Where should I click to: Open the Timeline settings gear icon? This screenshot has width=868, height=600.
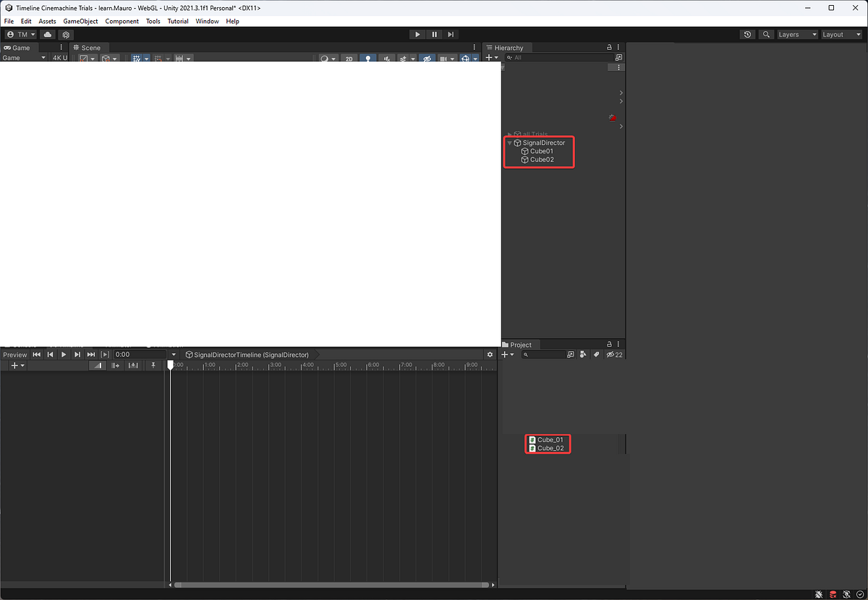click(490, 355)
